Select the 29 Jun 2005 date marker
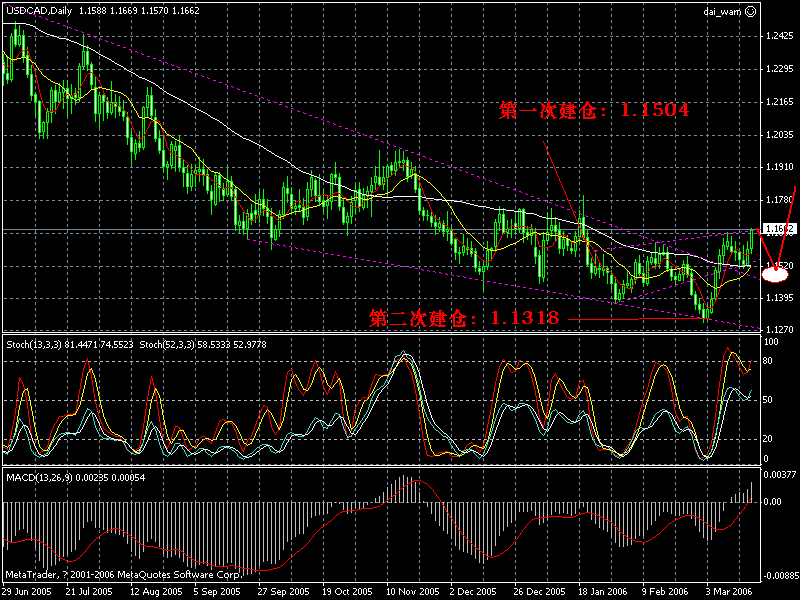800x600 pixels. click(27, 591)
